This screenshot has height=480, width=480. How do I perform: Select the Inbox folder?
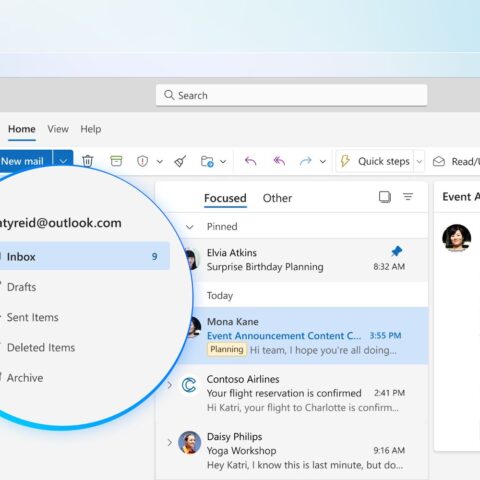(x=85, y=256)
